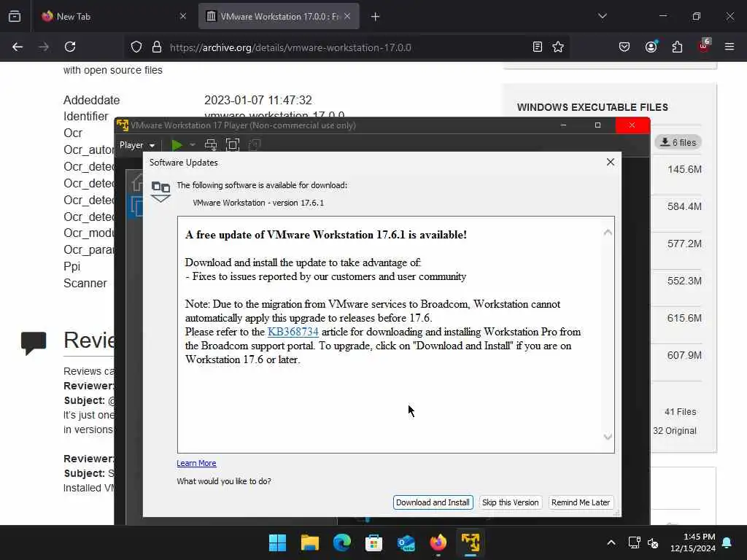Toggle reader view icon

click(538, 47)
